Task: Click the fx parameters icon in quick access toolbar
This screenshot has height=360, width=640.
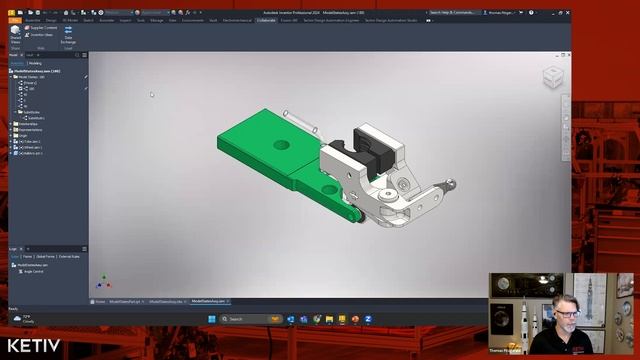Action: pos(187,13)
